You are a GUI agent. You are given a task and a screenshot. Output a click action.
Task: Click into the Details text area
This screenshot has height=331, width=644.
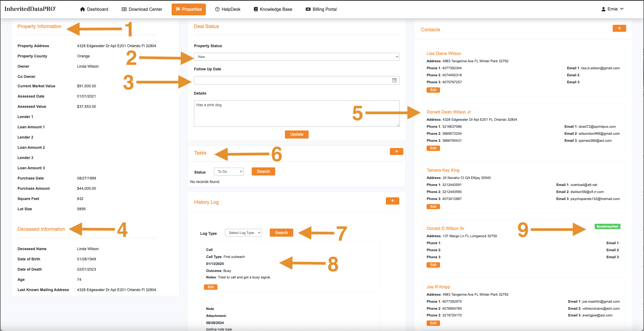296,113
